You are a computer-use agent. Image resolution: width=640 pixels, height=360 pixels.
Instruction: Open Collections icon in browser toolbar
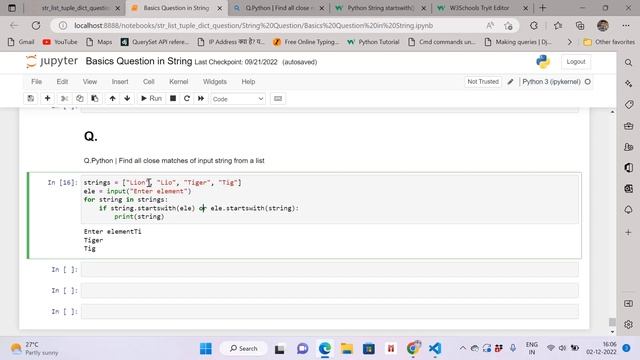tap(580, 26)
